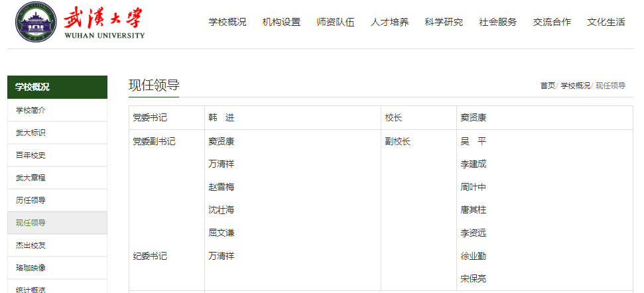
Task: Click 社会服务 in the navigation bar
Action: (x=497, y=22)
